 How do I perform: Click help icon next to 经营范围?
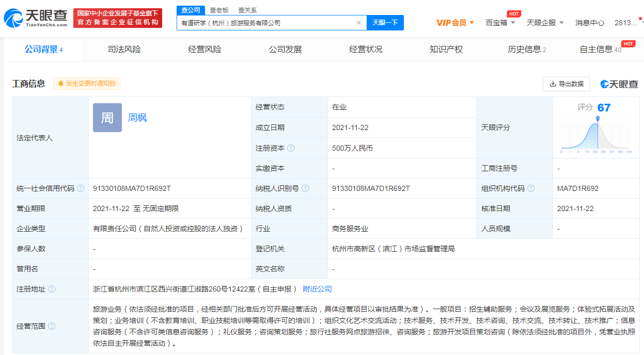click(52, 326)
